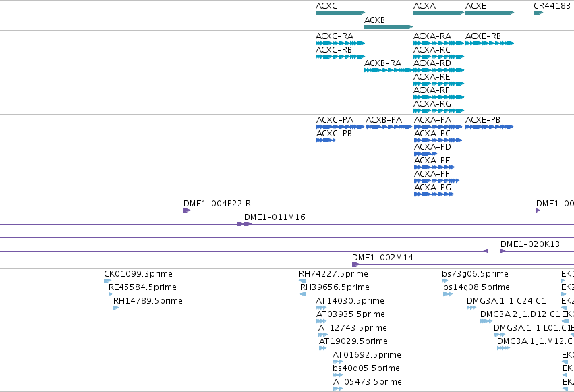Open the ACXE gene label
574x392 pixels.
476,6
